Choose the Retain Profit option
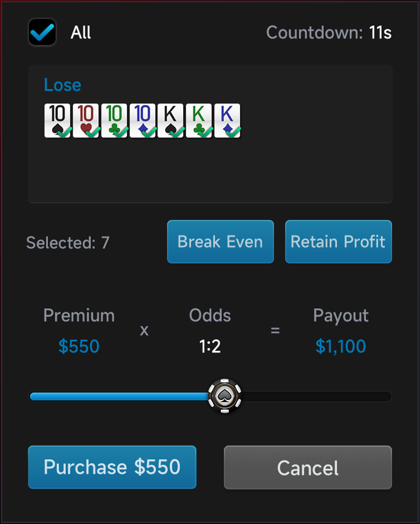This screenshot has width=420, height=524. click(338, 242)
